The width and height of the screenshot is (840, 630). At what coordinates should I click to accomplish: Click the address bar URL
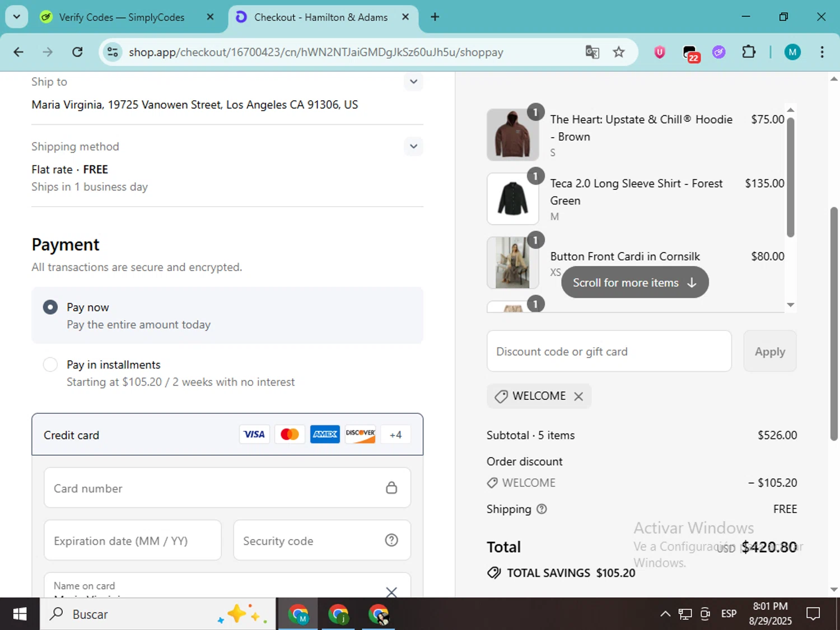(x=316, y=52)
